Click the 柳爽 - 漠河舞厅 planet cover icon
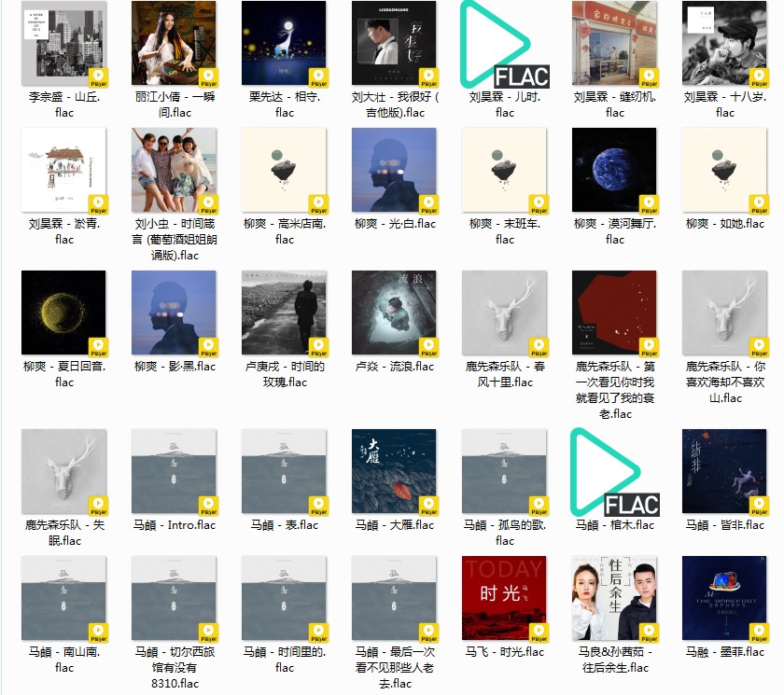This screenshot has width=784, height=695. [x=615, y=170]
